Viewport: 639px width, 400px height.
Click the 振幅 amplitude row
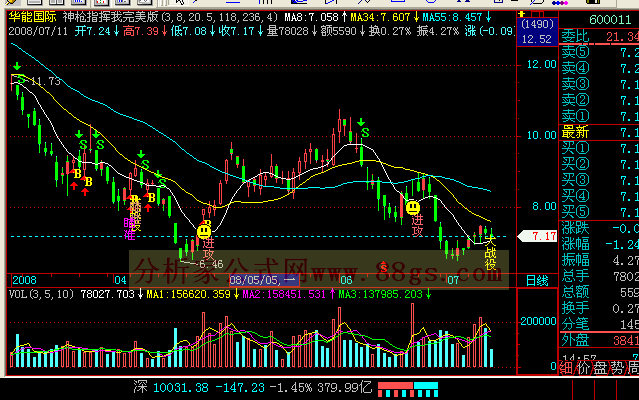tap(599, 260)
